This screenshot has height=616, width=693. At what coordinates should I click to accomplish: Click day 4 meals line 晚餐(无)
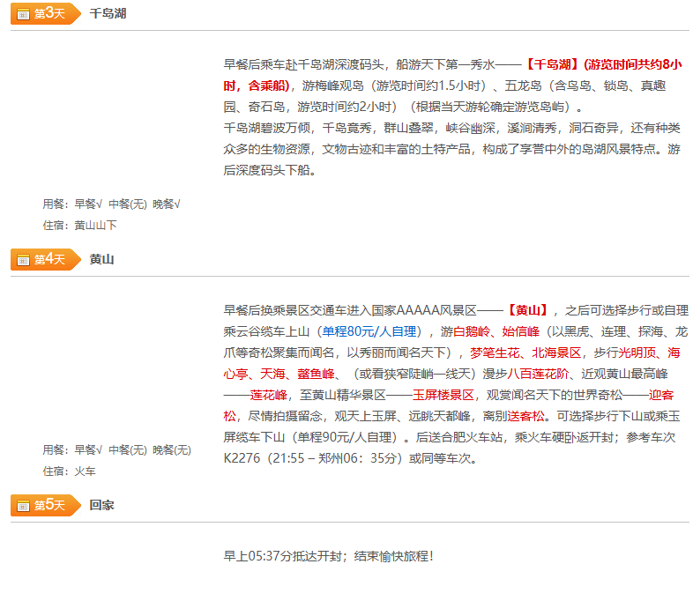172,449
